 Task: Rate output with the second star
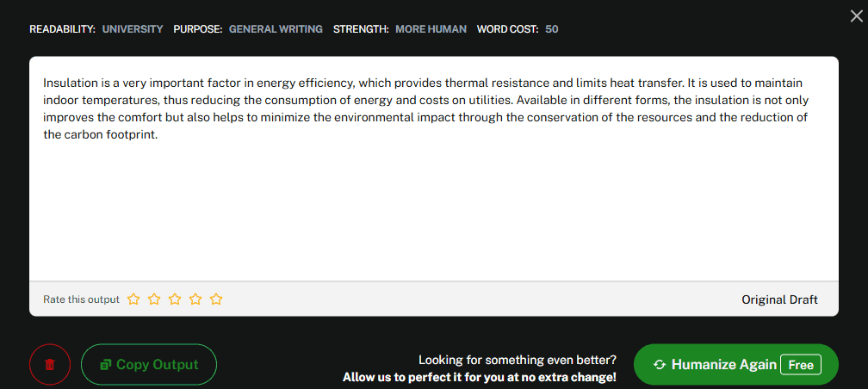click(x=154, y=299)
